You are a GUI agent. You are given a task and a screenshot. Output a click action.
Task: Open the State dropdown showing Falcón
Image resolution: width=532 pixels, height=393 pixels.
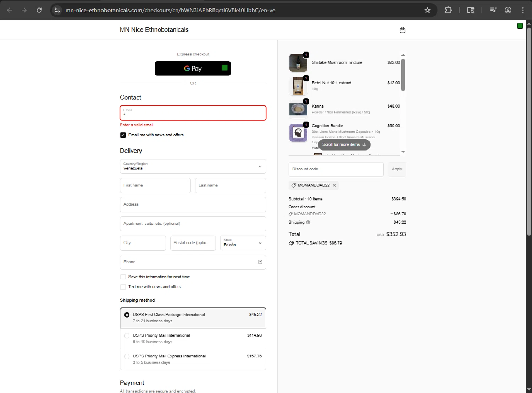tap(243, 243)
